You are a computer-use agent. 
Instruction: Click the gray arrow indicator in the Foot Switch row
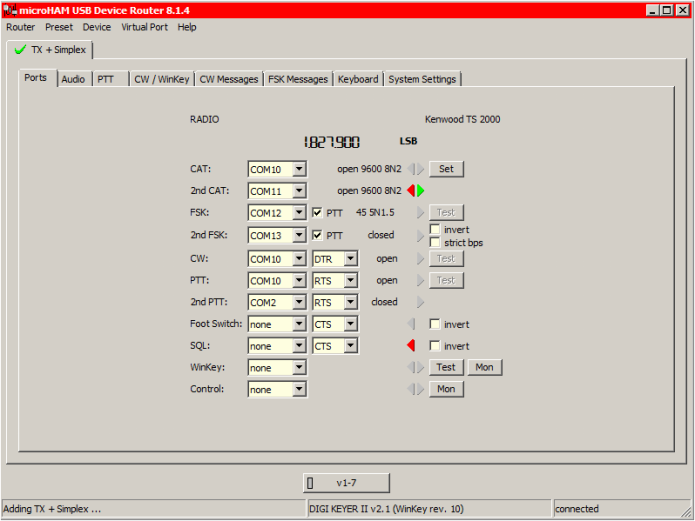pyautogui.click(x=411, y=324)
